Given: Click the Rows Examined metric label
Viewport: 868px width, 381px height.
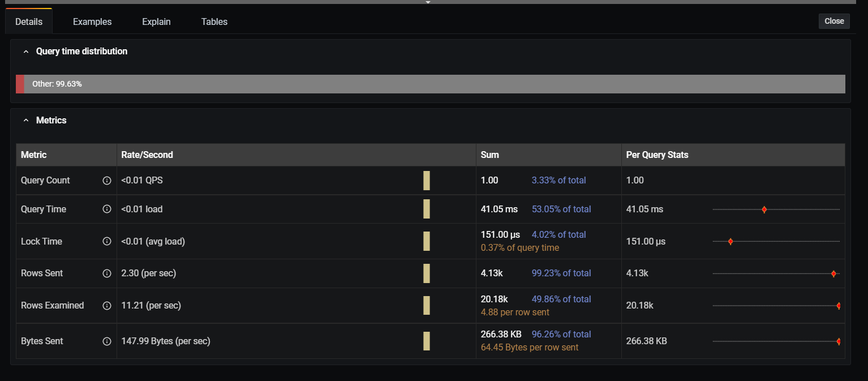Looking at the screenshot, I should coord(52,306).
